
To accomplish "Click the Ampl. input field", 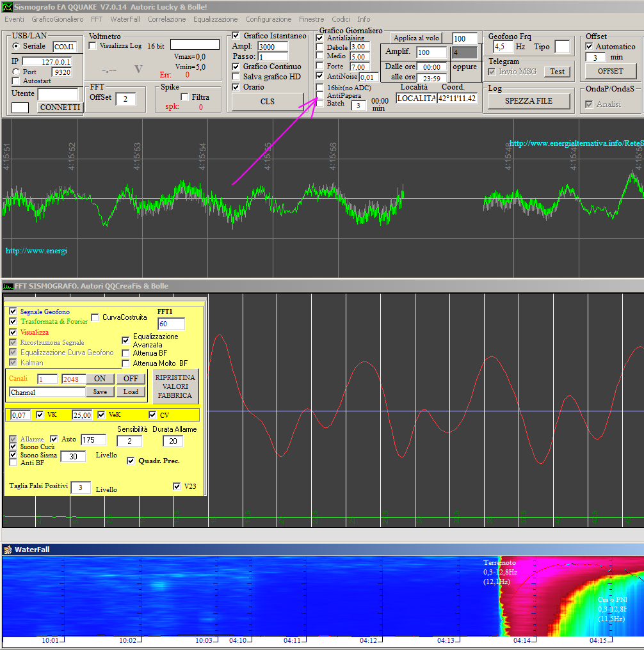I will coord(273,47).
